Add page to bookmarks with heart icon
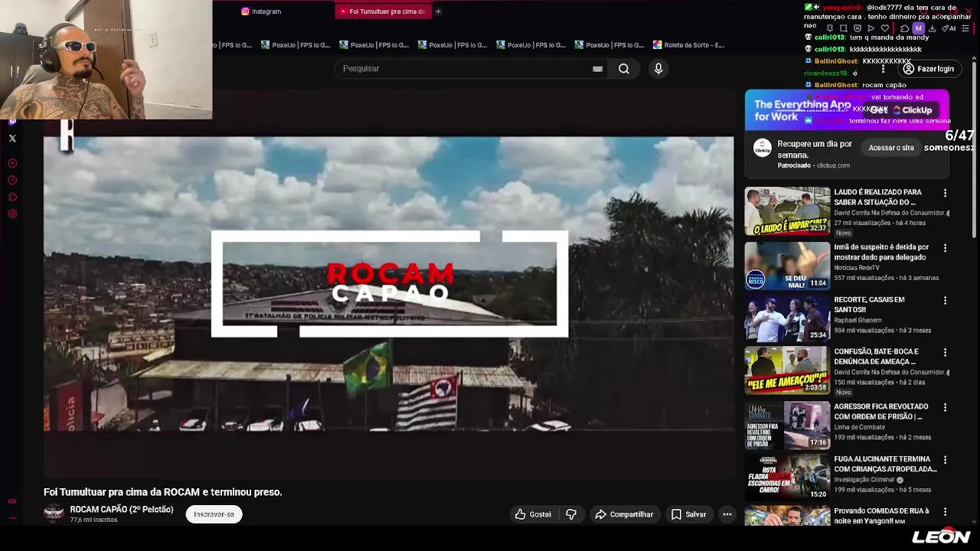 click(x=886, y=28)
